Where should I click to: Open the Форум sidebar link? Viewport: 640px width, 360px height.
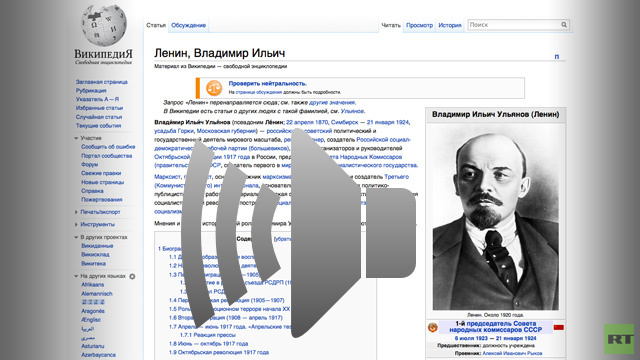[x=89, y=164]
